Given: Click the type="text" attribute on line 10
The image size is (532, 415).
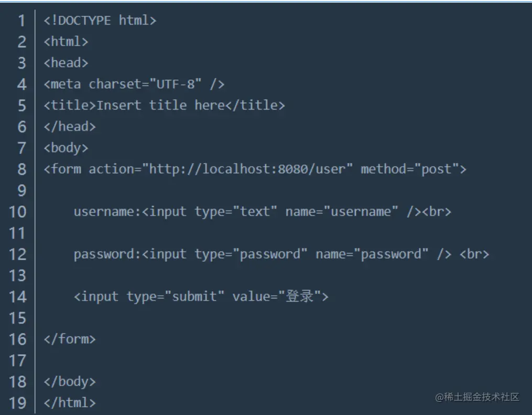Looking at the screenshot, I should coord(236,211).
